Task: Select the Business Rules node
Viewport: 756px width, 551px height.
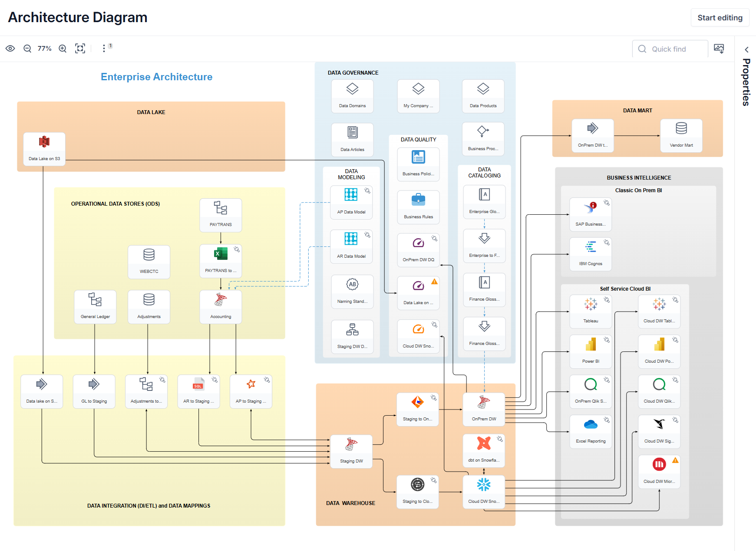Action: point(418,207)
